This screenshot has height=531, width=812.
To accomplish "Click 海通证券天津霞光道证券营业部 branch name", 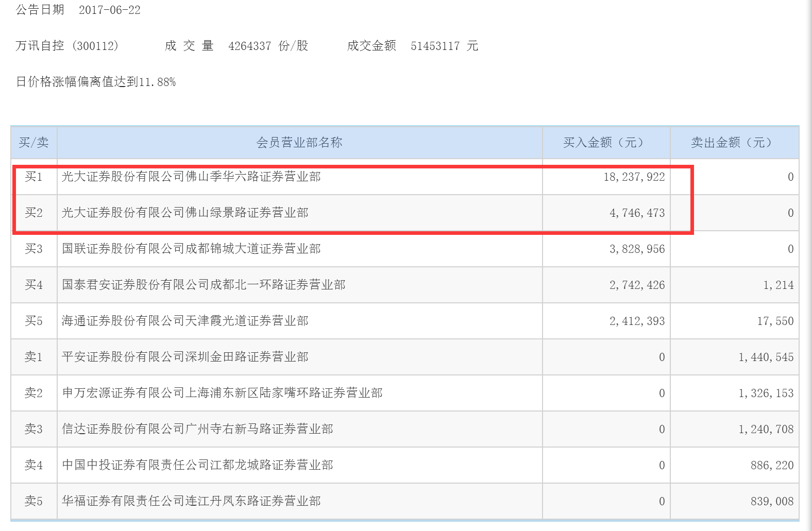I will point(185,321).
